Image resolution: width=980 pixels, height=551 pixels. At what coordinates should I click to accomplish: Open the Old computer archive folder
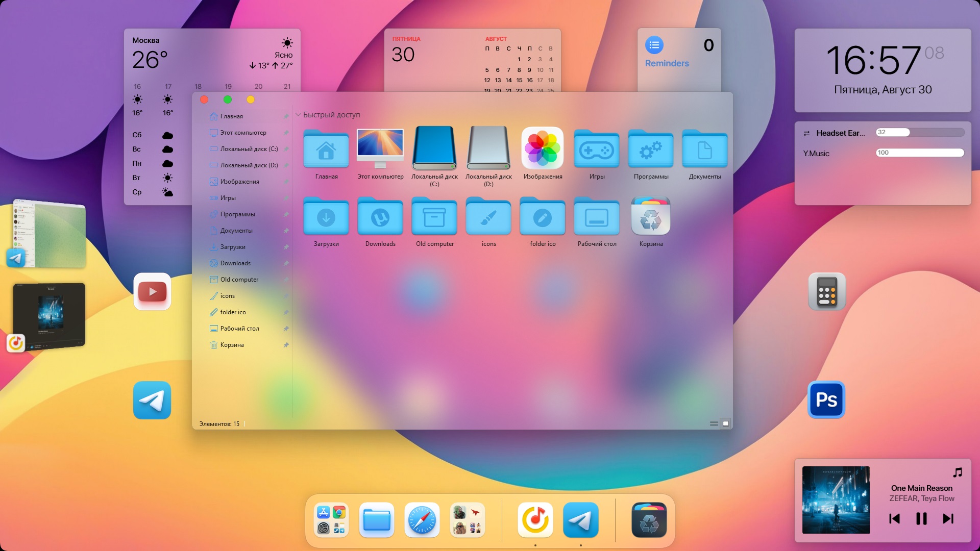(x=434, y=216)
